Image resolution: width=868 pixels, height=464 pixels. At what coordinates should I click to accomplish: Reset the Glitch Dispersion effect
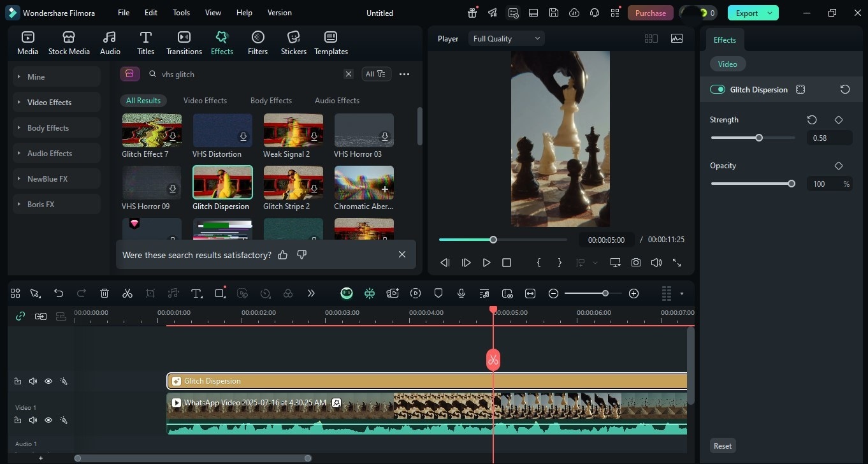[845, 89]
